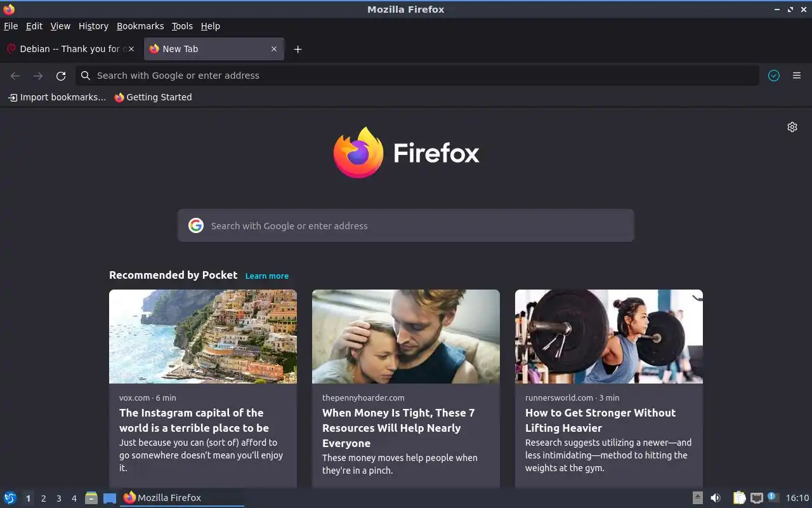This screenshot has height=508, width=812.
Task: Open the Edit menu
Action: [34, 26]
